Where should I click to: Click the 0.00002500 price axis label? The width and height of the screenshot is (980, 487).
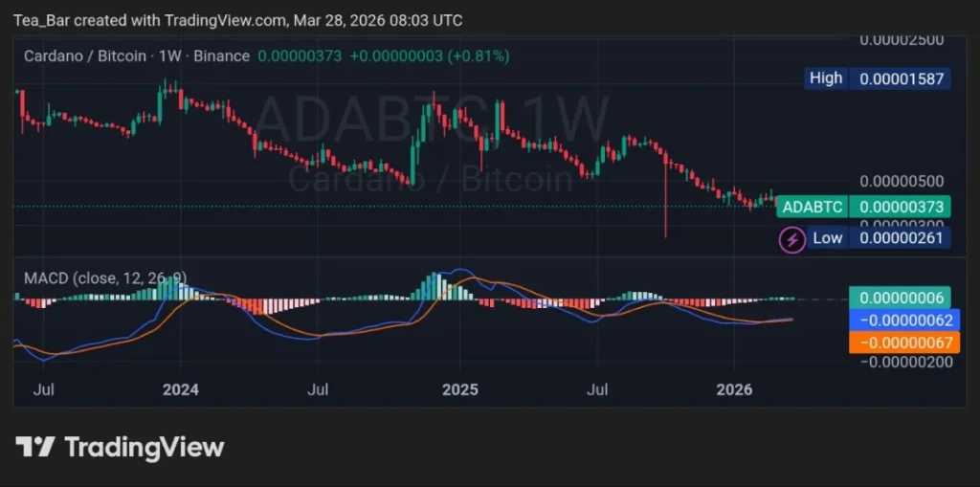902,40
